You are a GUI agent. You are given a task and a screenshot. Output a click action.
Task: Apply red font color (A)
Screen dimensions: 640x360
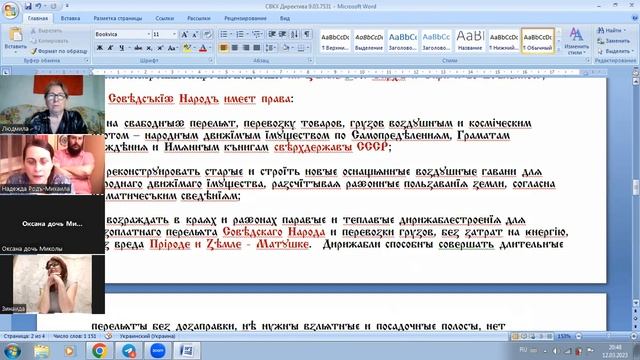203,48
